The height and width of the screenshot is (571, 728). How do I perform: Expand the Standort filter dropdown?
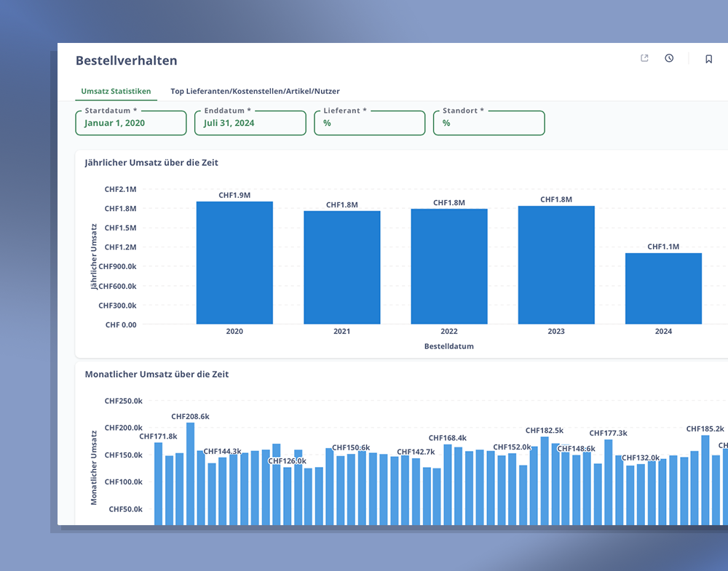pyautogui.click(x=488, y=123)
